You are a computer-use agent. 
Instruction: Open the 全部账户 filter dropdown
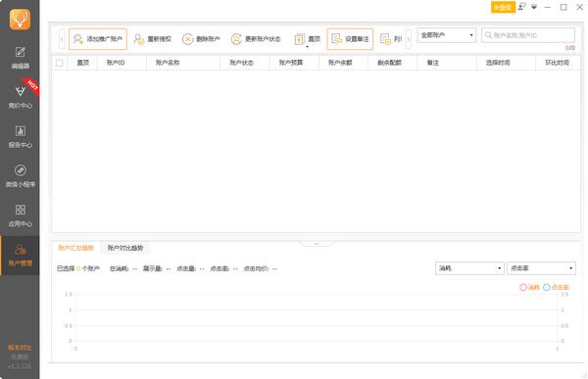[x=446, y=35]
